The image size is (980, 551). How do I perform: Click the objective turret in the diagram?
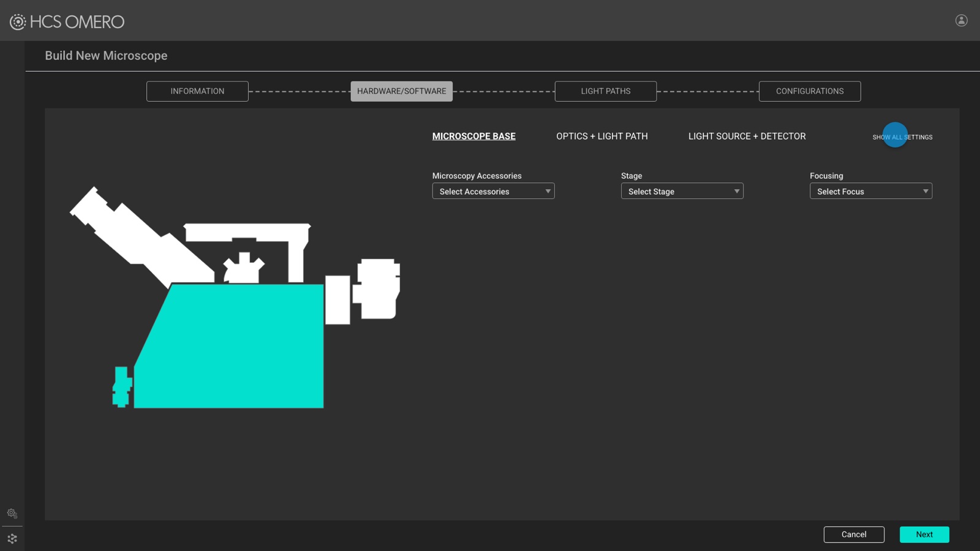tap(244, 268)
